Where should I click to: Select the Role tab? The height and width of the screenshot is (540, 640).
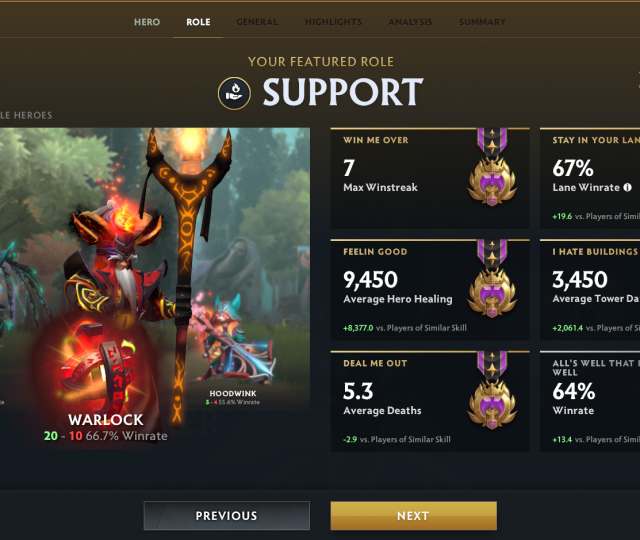coord(198,22)
